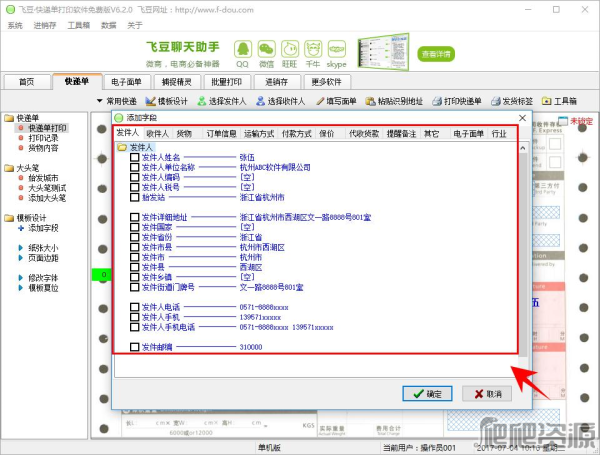Screen dimensions: 600x455
Task: Click the 快递单 folder icon in sidebar
Action: pyautogui.click(x=9, y=118)
